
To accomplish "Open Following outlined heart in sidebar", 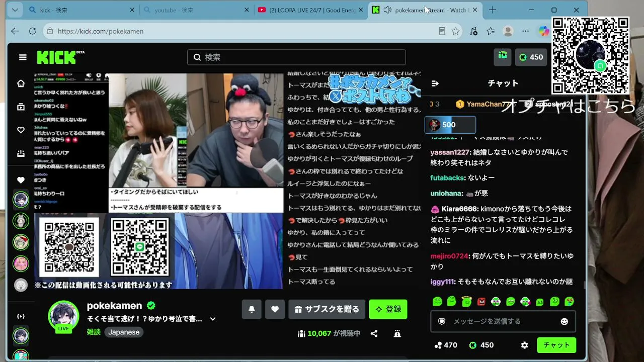I will point(21,130).
